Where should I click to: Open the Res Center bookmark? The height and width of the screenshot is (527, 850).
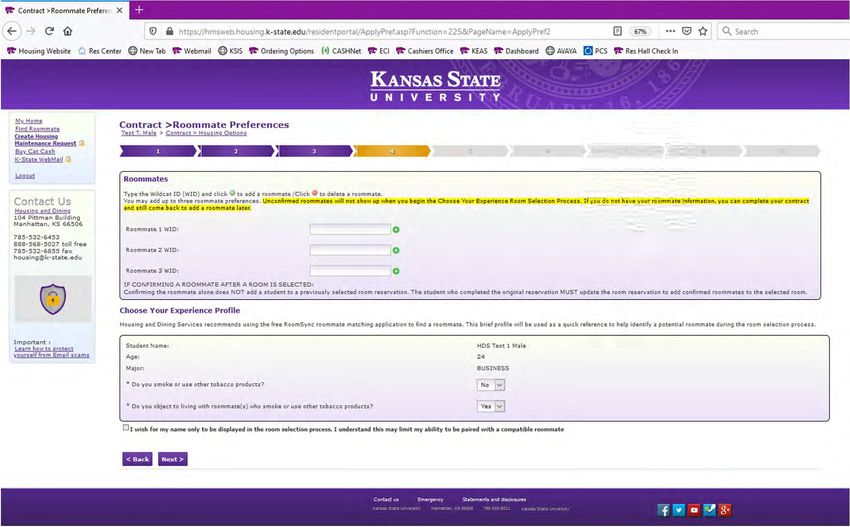click(100, 51)
